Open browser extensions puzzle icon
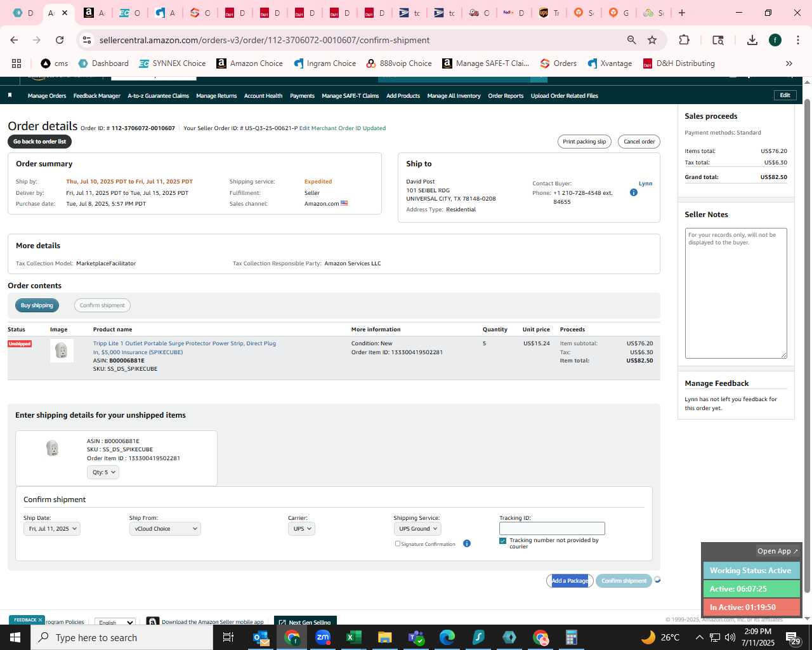This screenshot has width=812, height=650. pyautogui.click(x=684, y=40)
